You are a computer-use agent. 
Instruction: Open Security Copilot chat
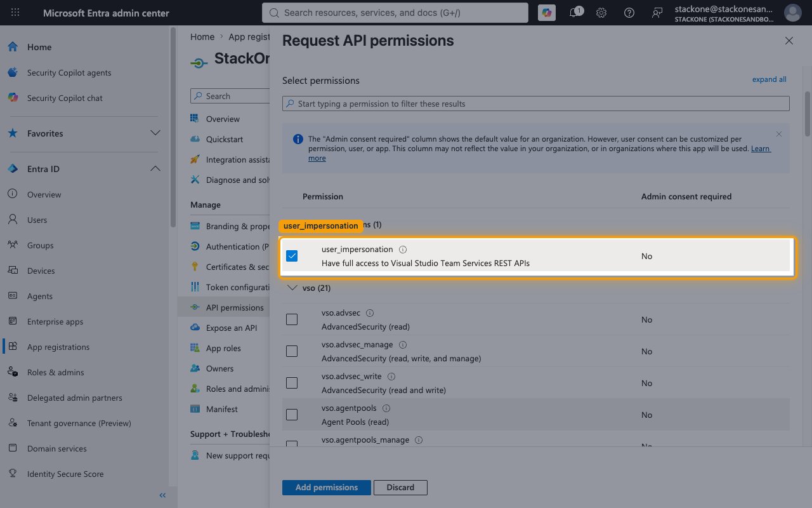point(65,98)
